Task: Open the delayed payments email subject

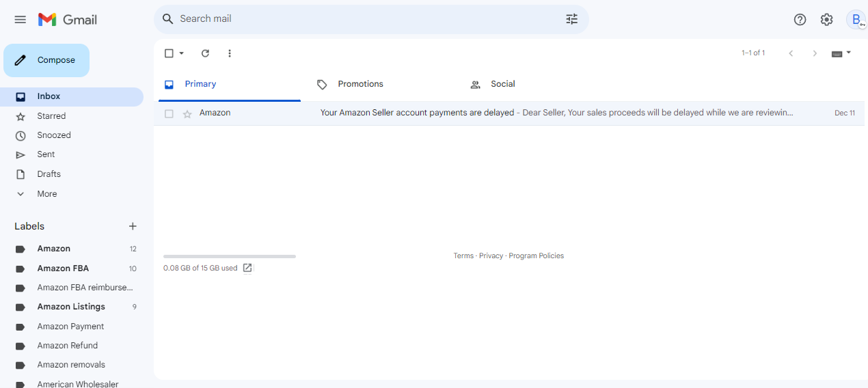Action: pyautogui.click(x=417, y=113)
